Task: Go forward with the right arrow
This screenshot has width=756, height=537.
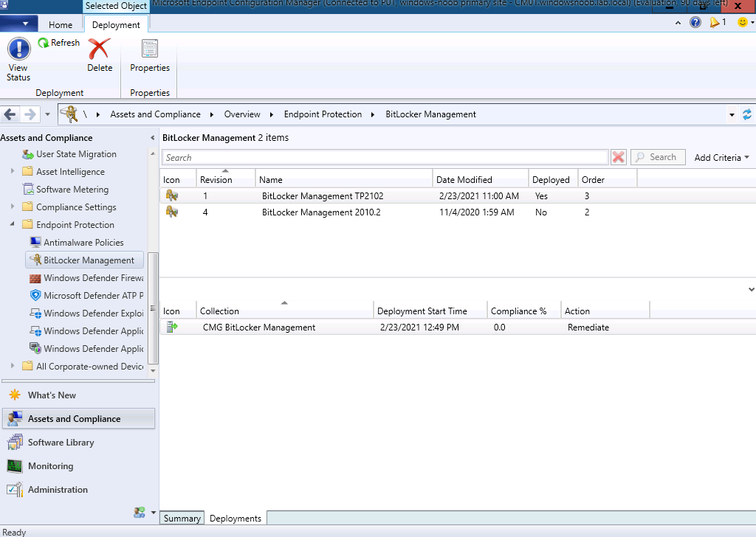Action: (x=30, y=114)
